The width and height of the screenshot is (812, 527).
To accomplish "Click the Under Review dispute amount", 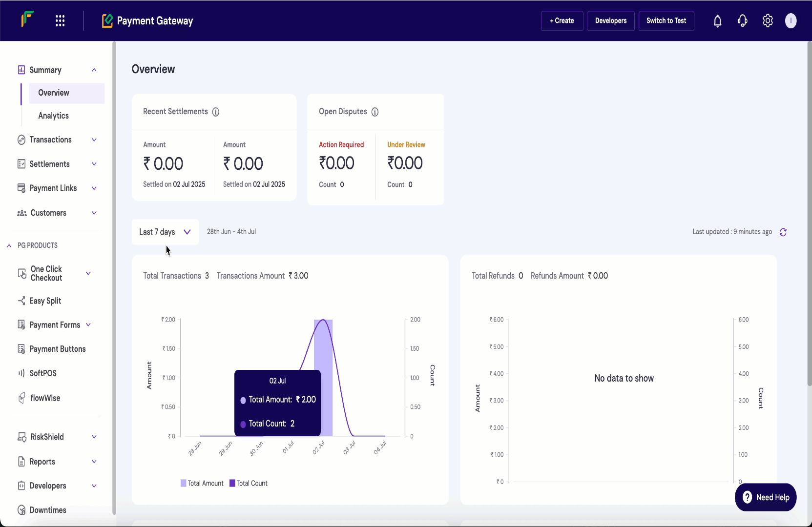I will (x=405, y=163).
